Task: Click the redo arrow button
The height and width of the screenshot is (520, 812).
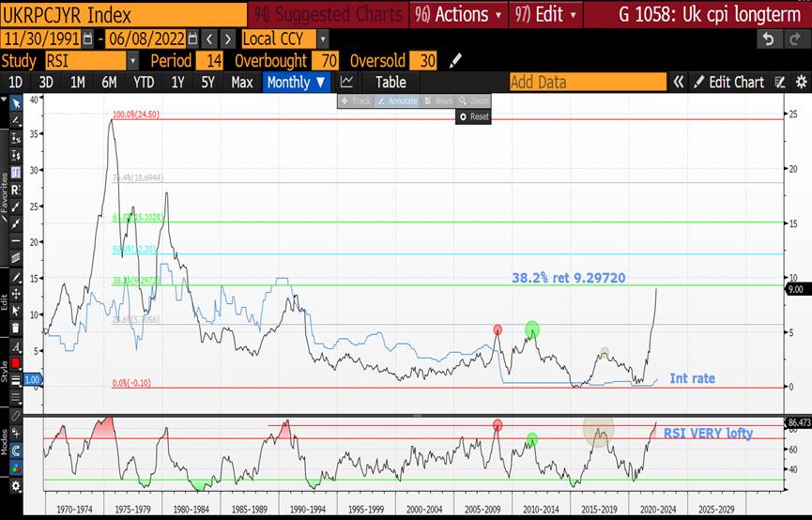Action: [x=795, y=39]
